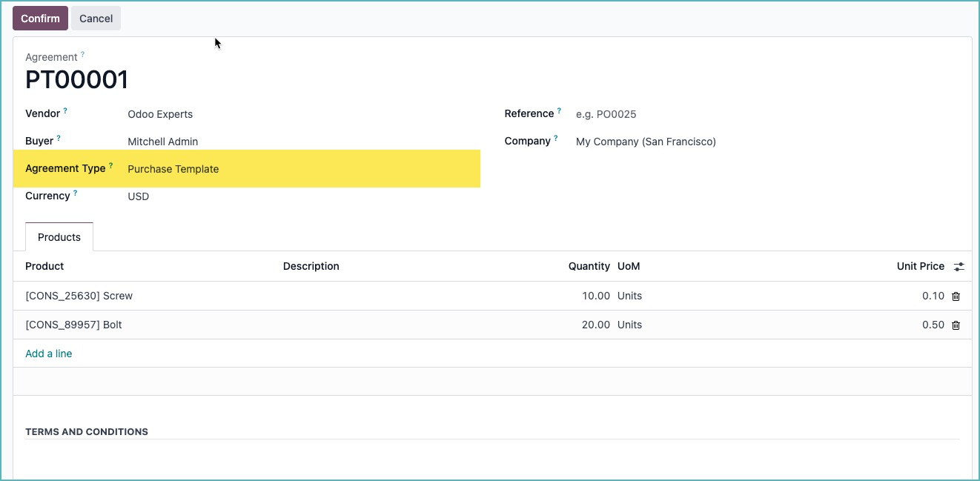Viewport: 980px width, 481px height.
Task: Click help icon beside Currency label
Action: 75,193
